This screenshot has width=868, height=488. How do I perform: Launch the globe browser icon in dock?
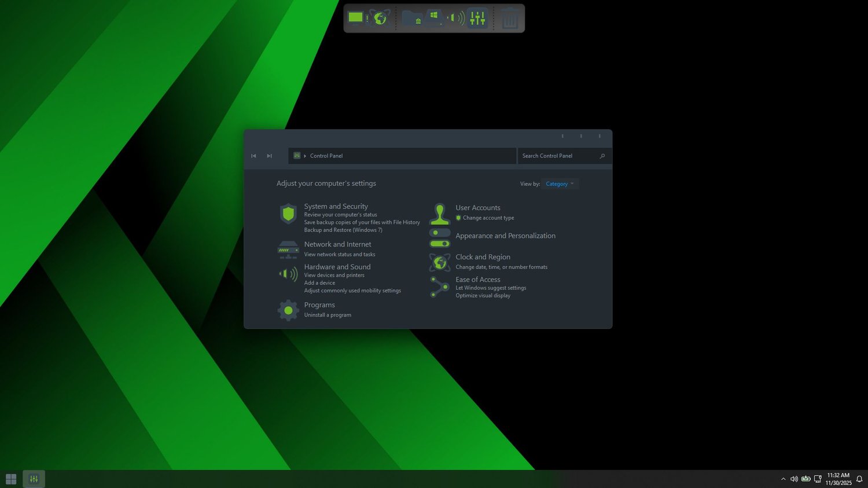click(380, 18)
